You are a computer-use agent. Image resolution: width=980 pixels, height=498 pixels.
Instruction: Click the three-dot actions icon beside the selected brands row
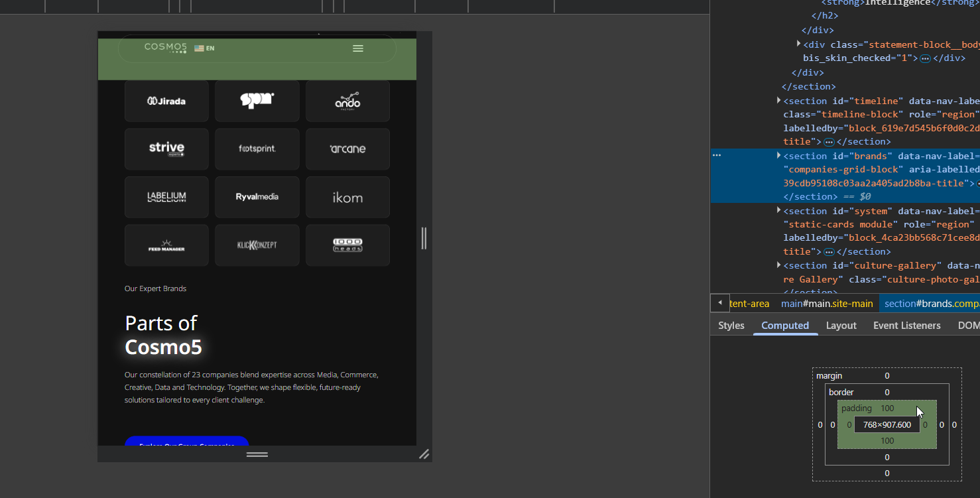click(716, 155)
